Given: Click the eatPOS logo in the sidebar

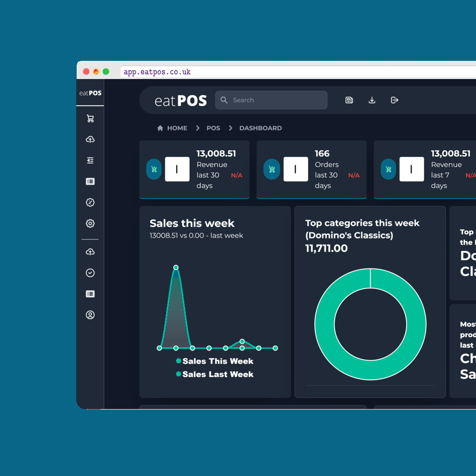Looking at the screenshot, I should 90,93.
